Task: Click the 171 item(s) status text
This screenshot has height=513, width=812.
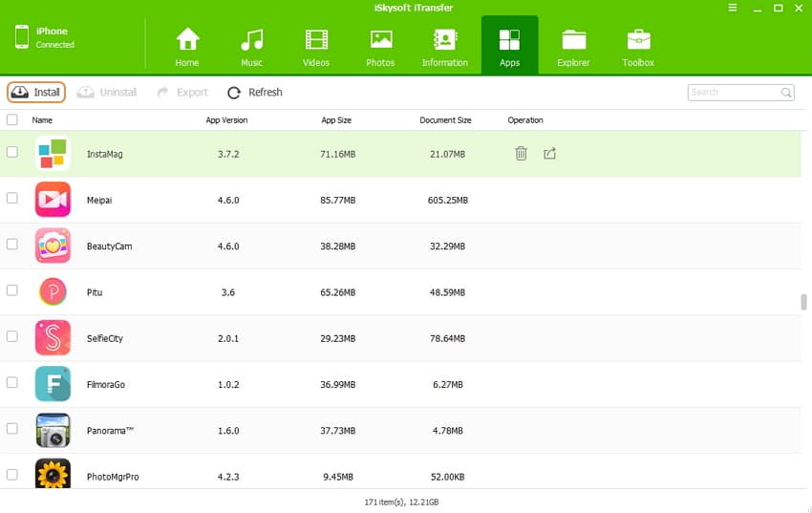Action: pos(401,502)
